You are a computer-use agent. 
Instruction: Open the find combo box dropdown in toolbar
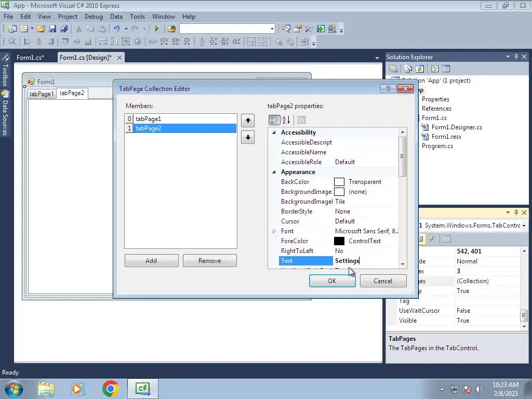272,29
